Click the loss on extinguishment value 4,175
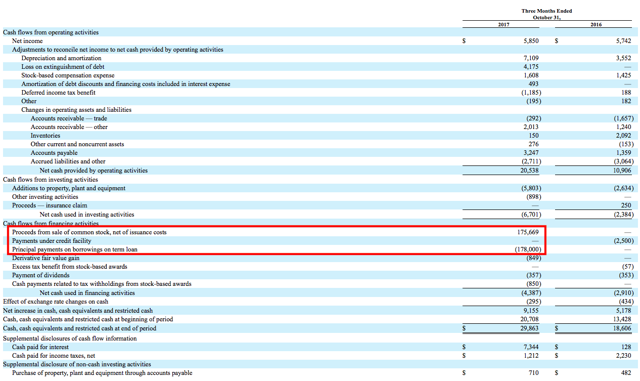This screenshot has width=640, height=381. pyautogui.click(x=531, y=67)
